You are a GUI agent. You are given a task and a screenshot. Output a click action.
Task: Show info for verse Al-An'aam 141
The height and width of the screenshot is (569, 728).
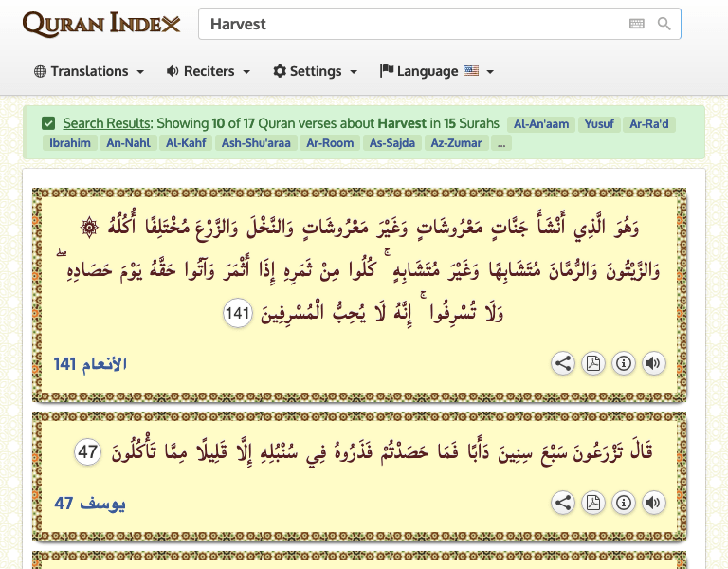[x=623, y=362]
